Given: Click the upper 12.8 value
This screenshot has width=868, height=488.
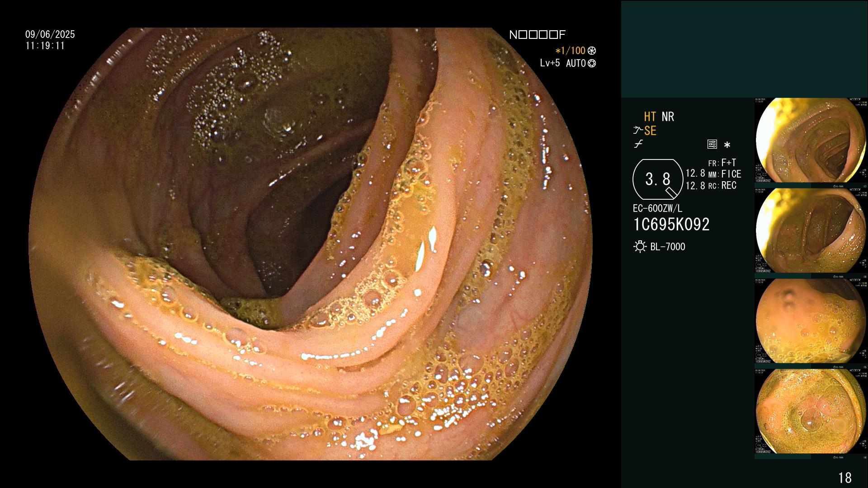Looking at the screenshot, I should coord(695,174).
